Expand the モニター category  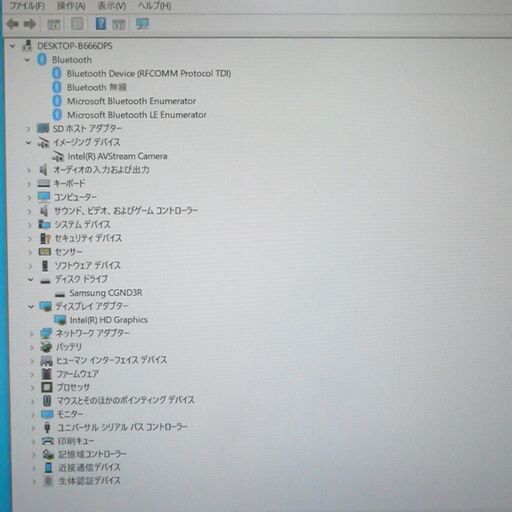[x=33, y=415]
